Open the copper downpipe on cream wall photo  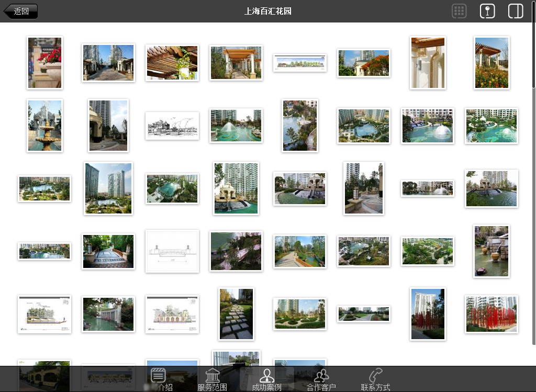click(x=428, y=63)
